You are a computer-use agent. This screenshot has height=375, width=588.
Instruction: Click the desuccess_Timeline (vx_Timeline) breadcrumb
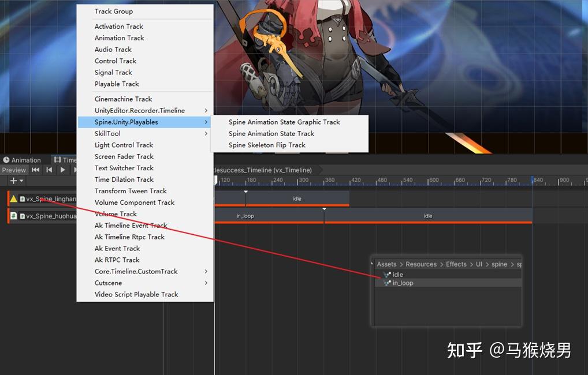click(263, 170)
